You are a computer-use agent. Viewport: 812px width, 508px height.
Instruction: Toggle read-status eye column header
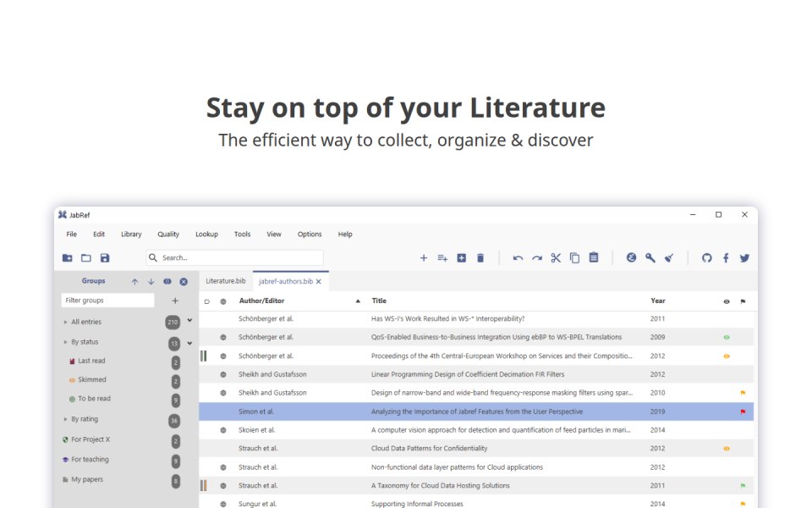(x=727, y=301)
